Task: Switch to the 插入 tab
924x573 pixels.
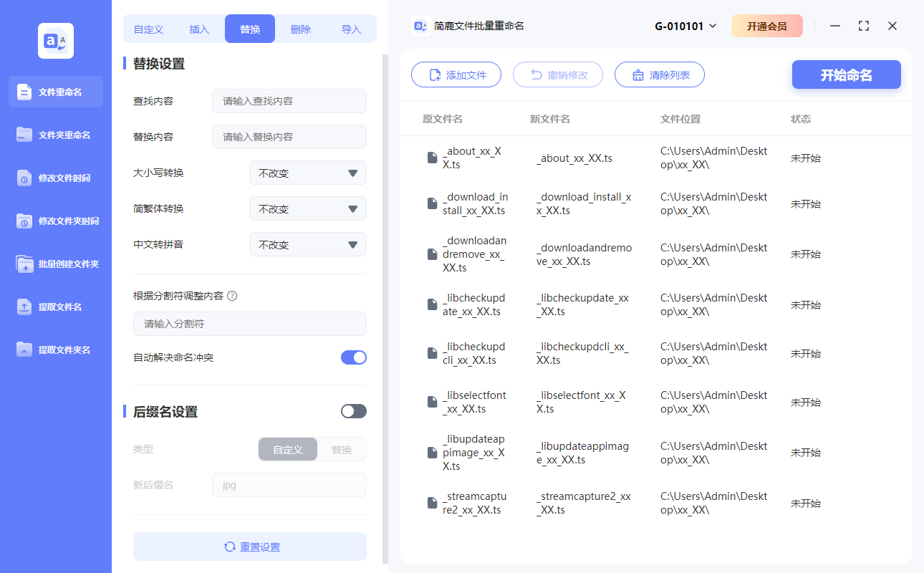Action: click(x=198, y=29)
